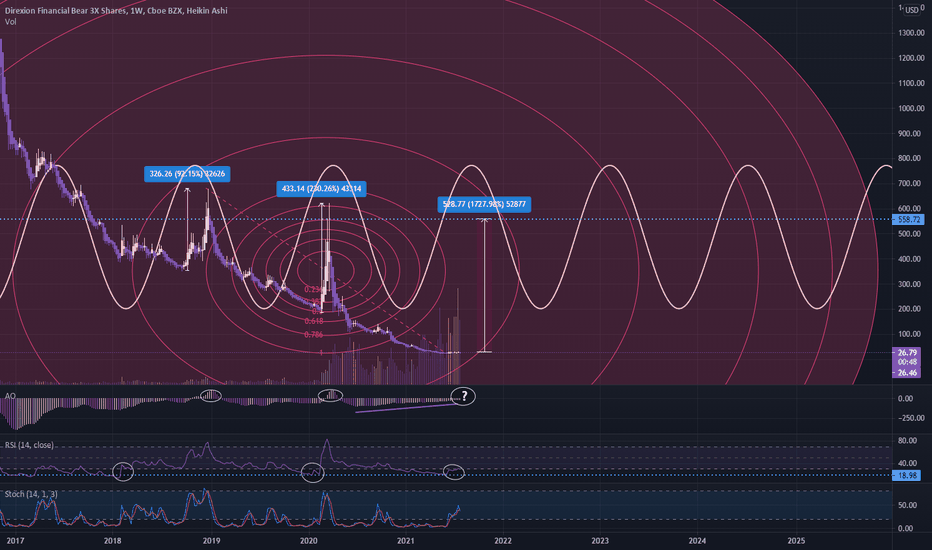Open the USD currency selector

(912, 10)
